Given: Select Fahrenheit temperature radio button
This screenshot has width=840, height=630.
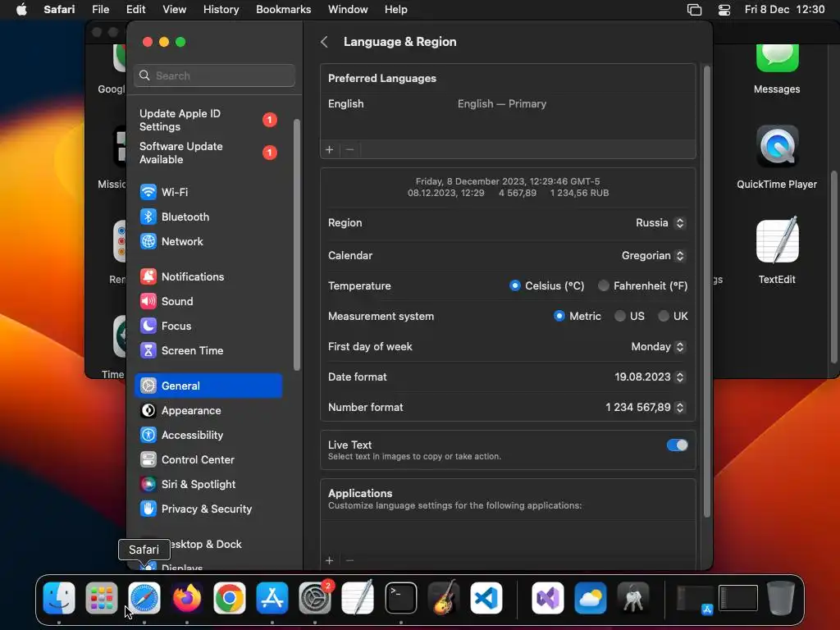Looking at the screenshot, I should click(603, 285).
